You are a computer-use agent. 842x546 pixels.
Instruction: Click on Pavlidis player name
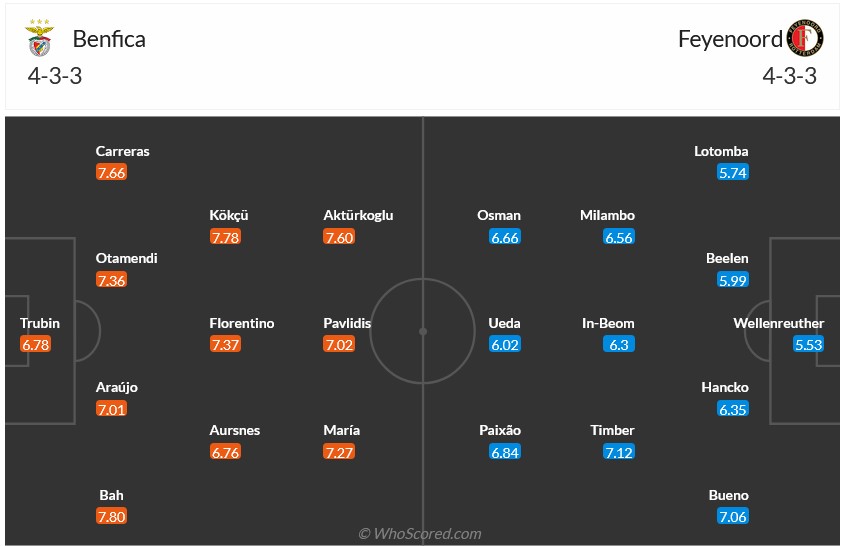tap(347, 323)
